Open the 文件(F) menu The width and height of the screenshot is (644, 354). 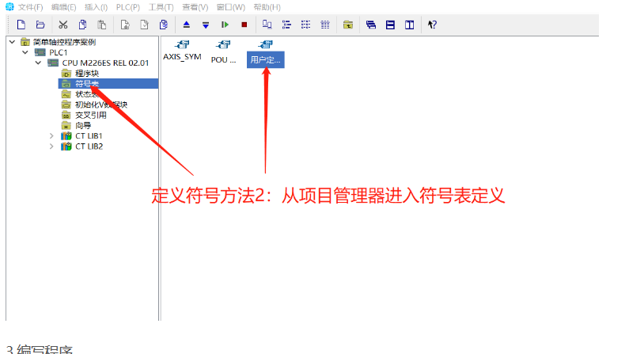tap(30, 7)
